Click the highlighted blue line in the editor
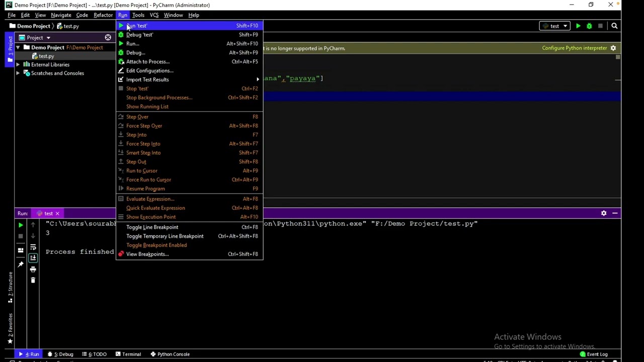644x362 pixels. 442,97
